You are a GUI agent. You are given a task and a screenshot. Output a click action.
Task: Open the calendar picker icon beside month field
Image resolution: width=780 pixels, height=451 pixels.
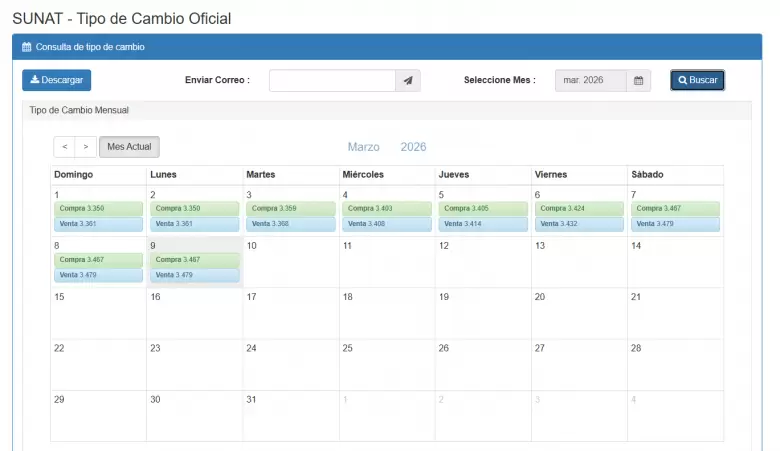tap(639, 81)
